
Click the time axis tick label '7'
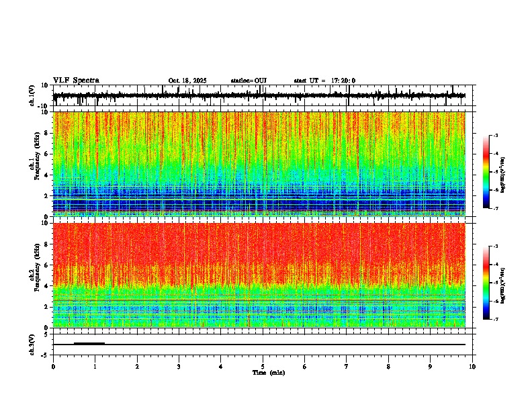pyautogui.click(x=347, y=367)
